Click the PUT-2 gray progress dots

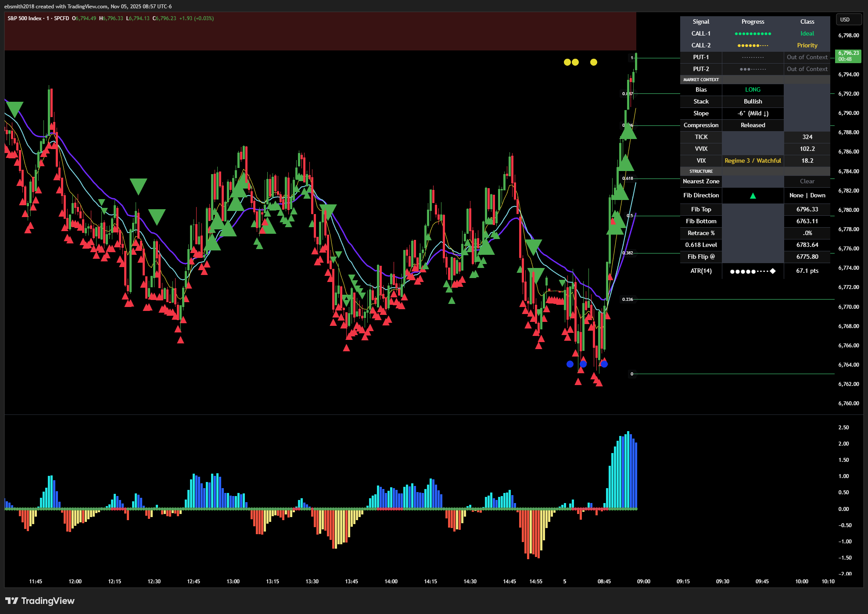753,69
